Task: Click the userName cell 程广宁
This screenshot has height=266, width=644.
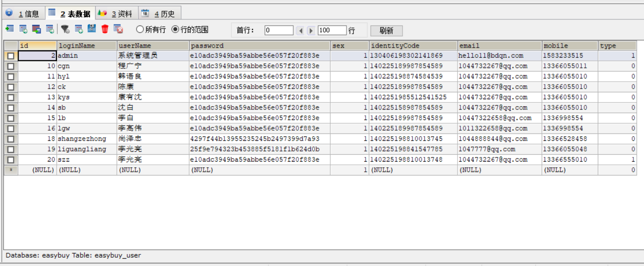Action: pyautogui.click(x=153, y=66)
